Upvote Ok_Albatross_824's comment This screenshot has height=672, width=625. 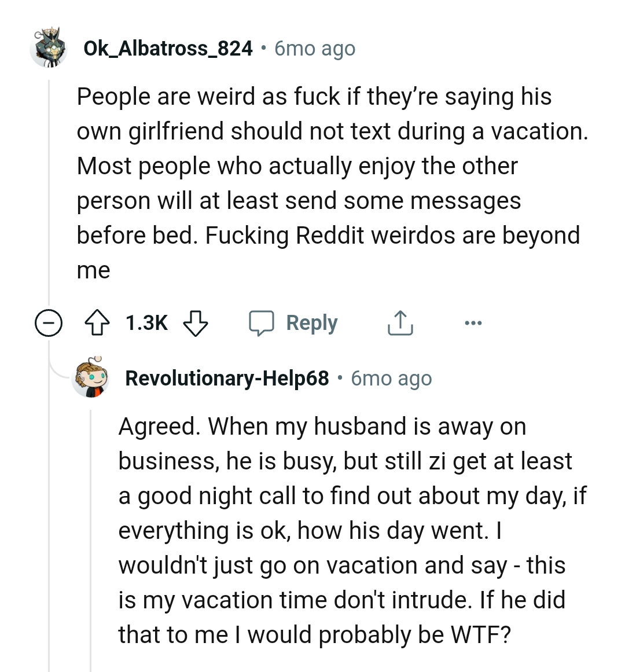click(98, 323)
